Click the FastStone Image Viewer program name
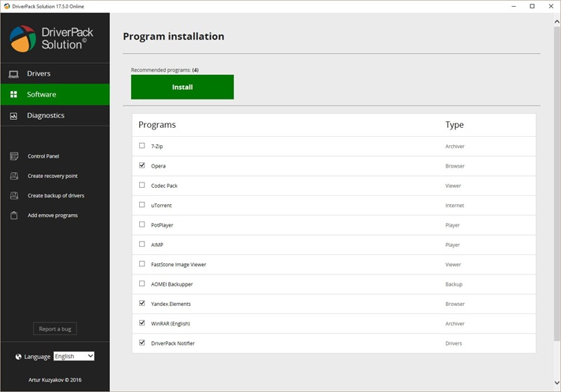 pyautogui.click(x=178, y=265)
